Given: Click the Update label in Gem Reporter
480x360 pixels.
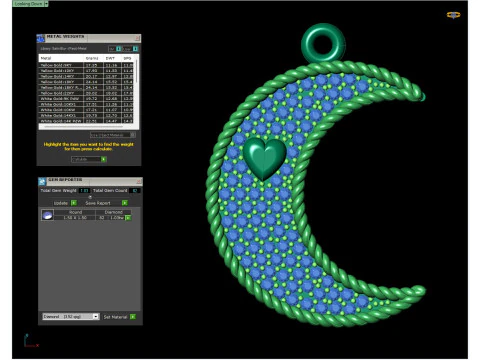Looking at the screenshot, I should click(x=61, y=203).
